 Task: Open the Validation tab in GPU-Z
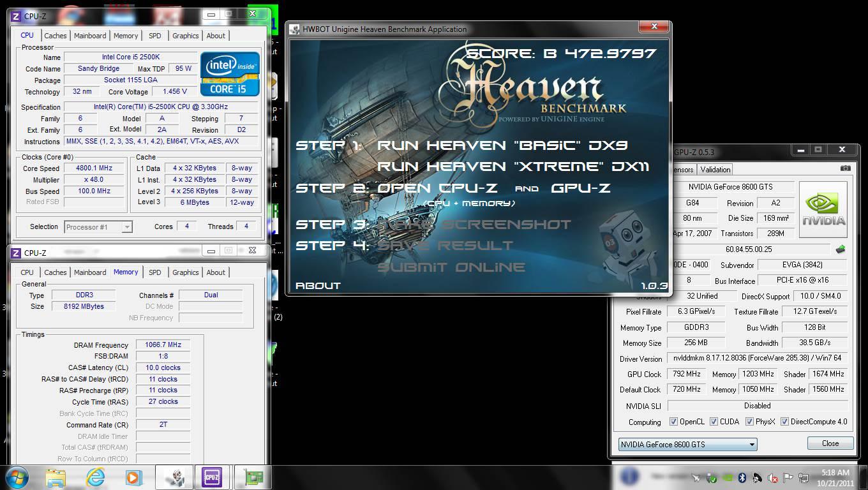pyautogui.click(x=715, y=170)
